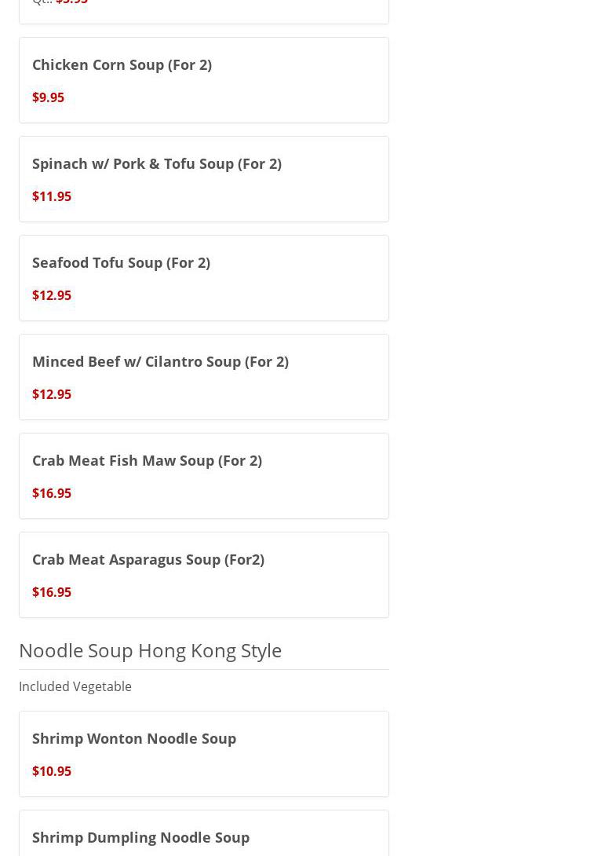616x856 pixels.
Task: Click the $16.95 price for Asparagus Soup
Action: tap(52, 592)
